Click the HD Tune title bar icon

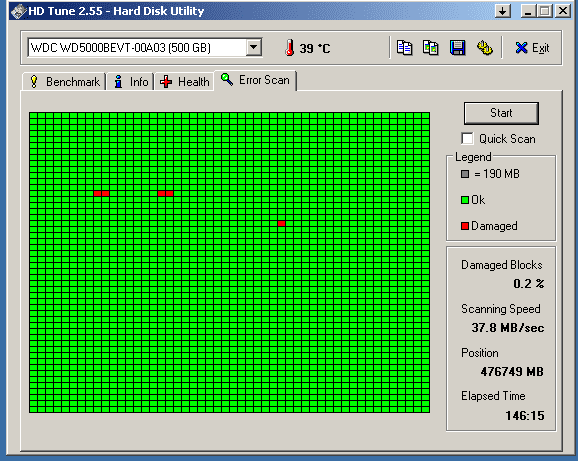pyautogui.click(x=18, y=11)
